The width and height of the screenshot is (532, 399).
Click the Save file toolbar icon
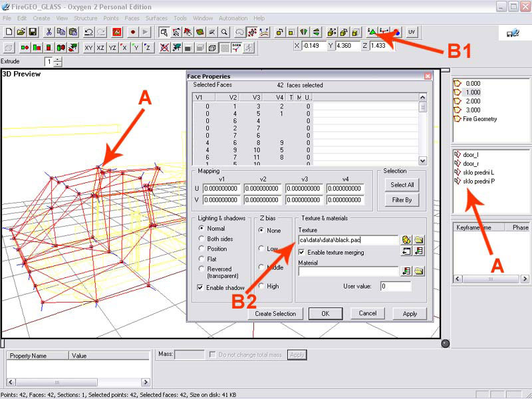tap(32, 32)
